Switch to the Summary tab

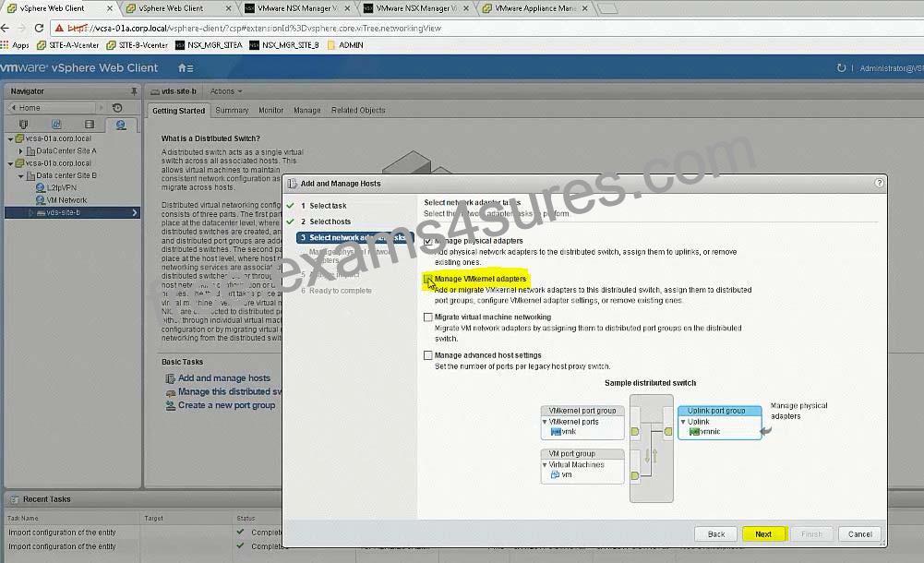(232, 110)
